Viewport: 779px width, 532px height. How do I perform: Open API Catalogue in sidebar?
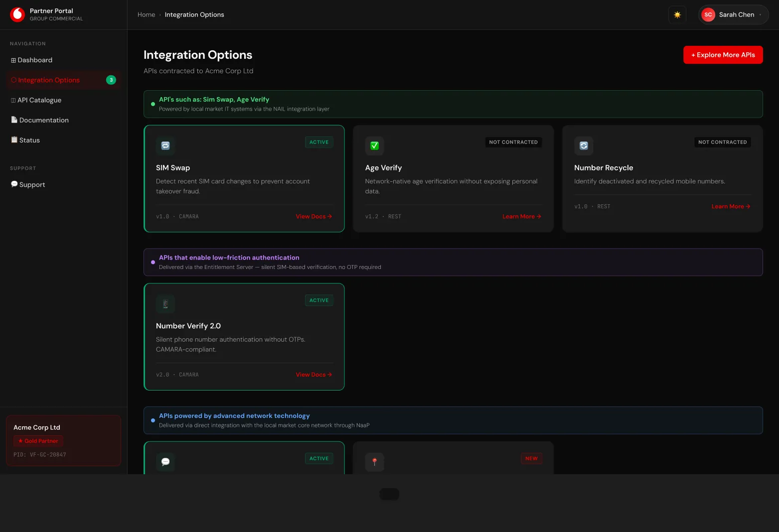point(63,100)
